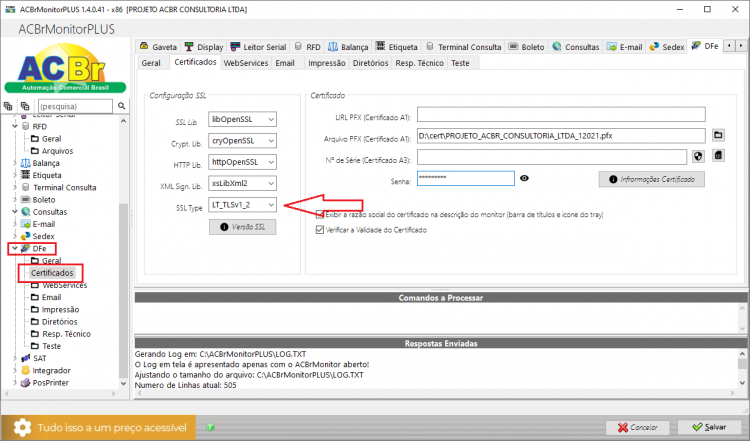Click the green status indicator in bottom bar
This screenshot has height=441, width=750.
pos(210,427)
